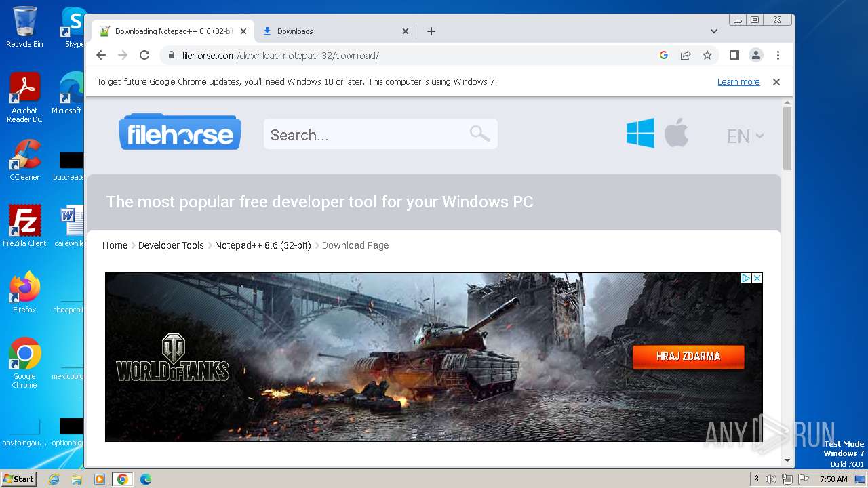This screenshot has width=868, height=488.
Task: Go to Home breadcrumb
Action: point(115,245)
